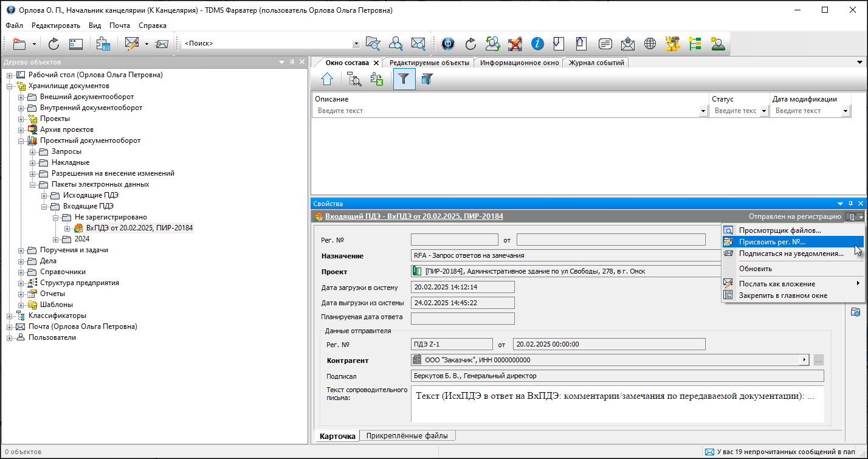Click the search users magnifier icon
868x459 pixels.
tap(396, 44)
